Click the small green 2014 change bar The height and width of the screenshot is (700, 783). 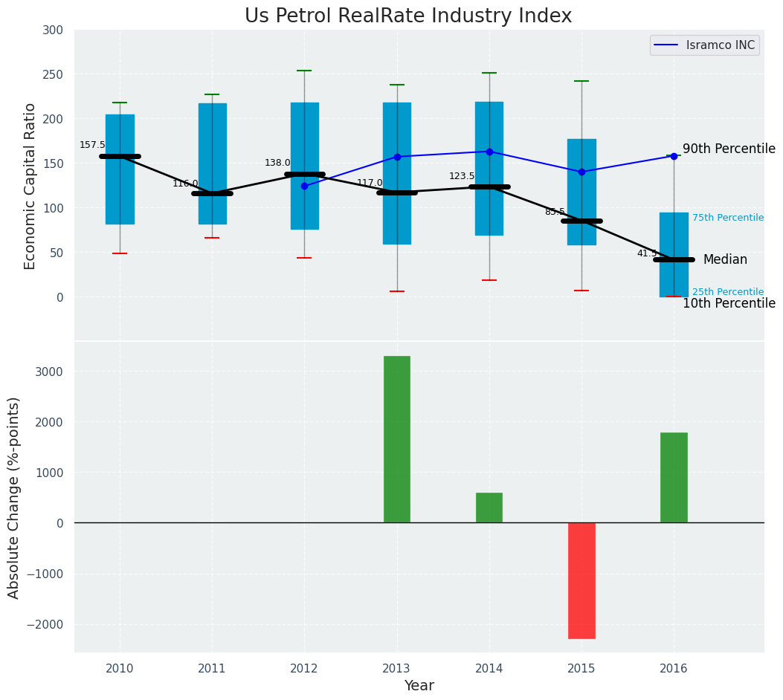point(489,508)
